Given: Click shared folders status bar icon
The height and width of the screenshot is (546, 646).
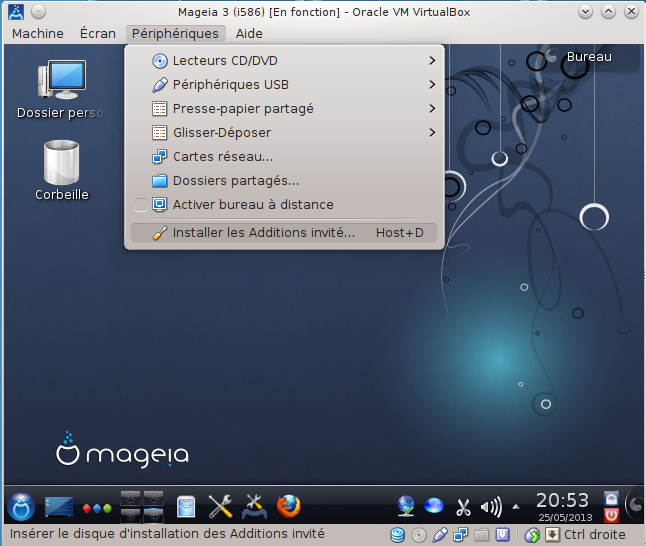Looking at the screenshot, I should coord(481,535).
